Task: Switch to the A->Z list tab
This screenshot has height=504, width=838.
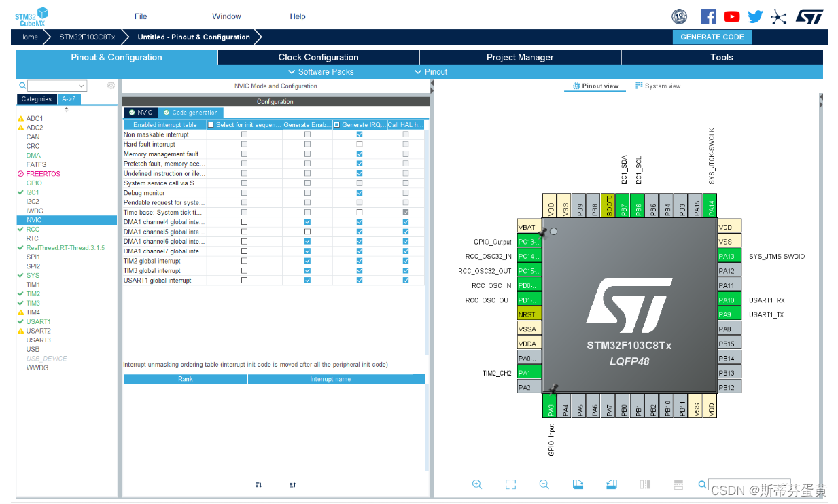Action: [69, 99]
